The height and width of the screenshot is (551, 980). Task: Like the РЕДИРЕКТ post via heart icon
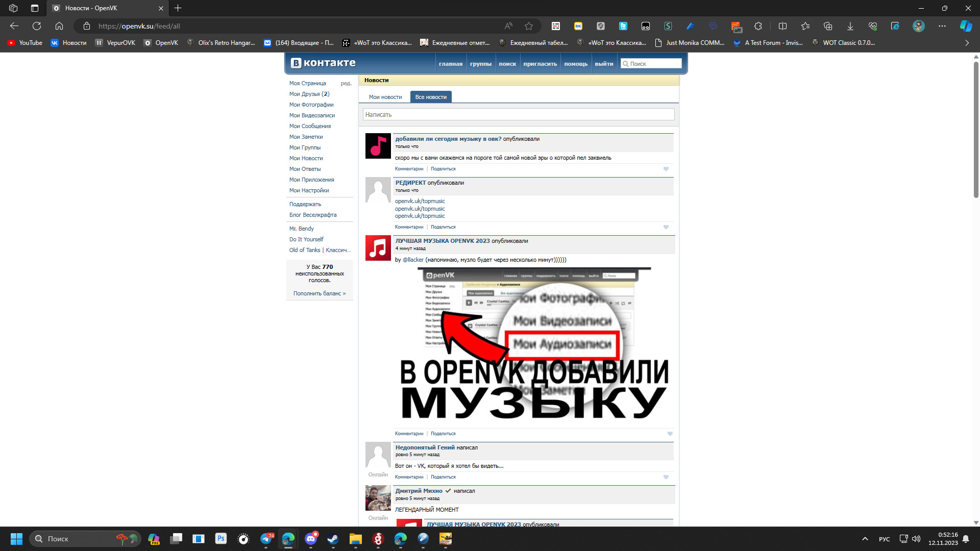(x=666, y=227)
